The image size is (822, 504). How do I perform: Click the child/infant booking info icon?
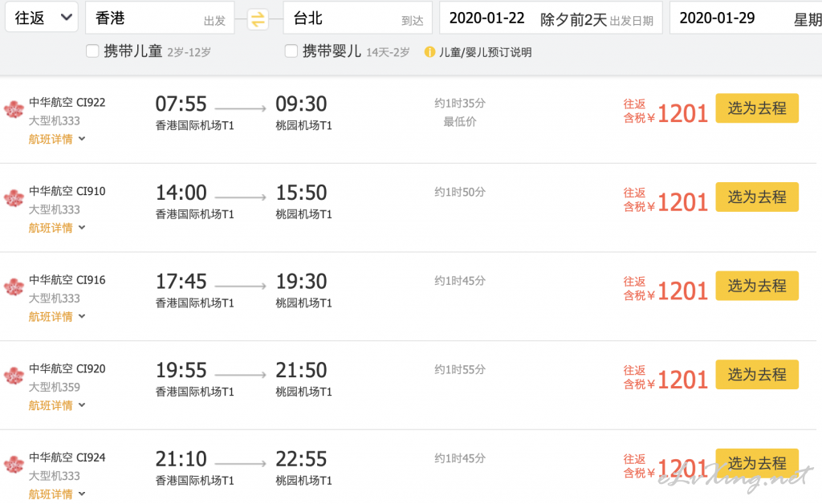pos(429,52)
